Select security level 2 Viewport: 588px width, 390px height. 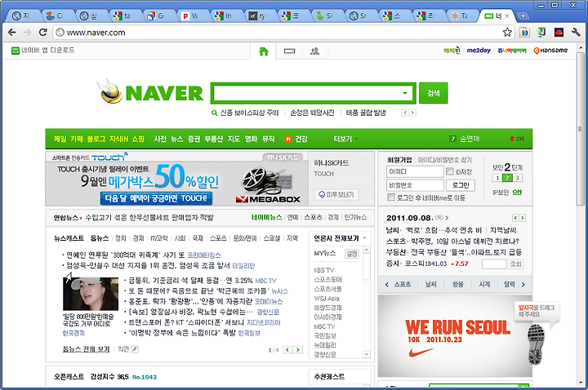tap(507, 178)
